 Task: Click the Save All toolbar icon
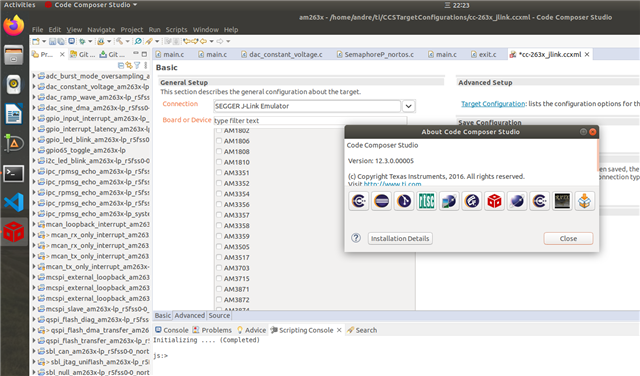pos(61,41)
